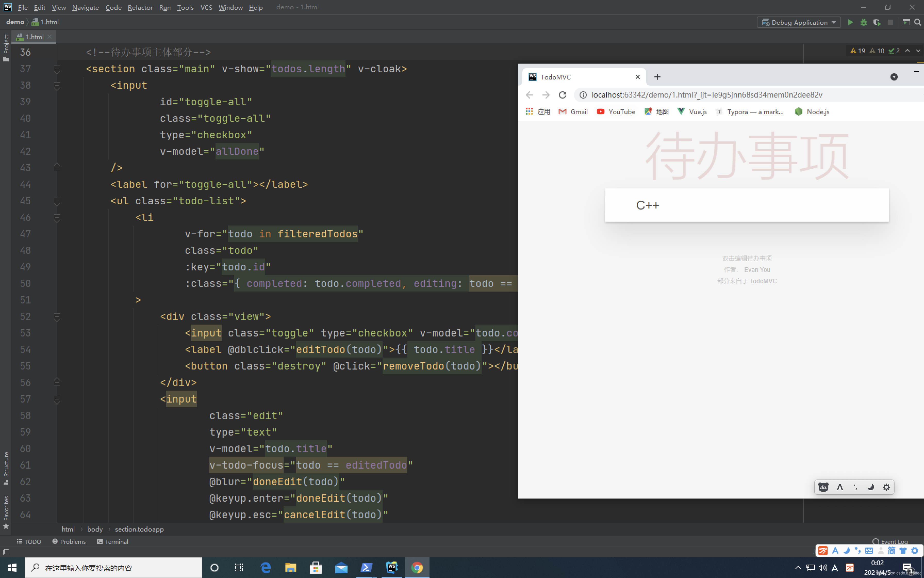
Task: Open the IME skin shirt icon
Action: point(903,550)
